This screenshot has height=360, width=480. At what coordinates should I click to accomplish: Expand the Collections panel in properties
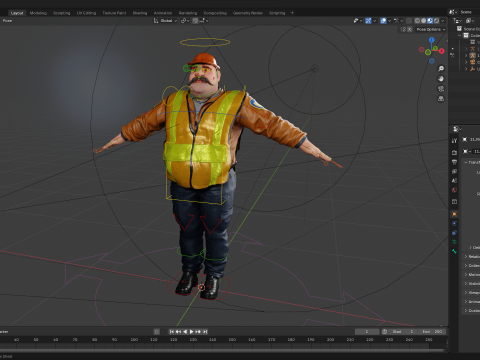click(472, 265)
